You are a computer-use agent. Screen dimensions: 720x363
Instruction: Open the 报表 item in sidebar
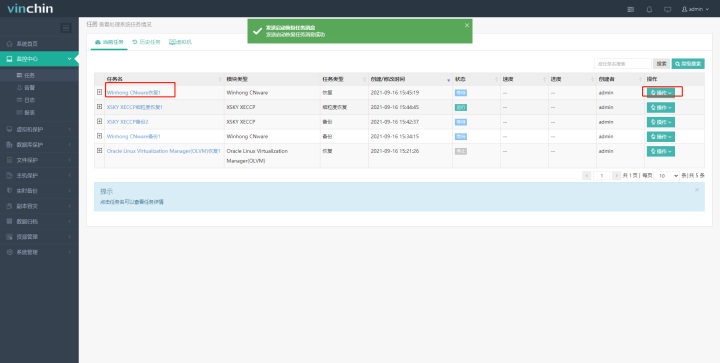pos(29,112)
